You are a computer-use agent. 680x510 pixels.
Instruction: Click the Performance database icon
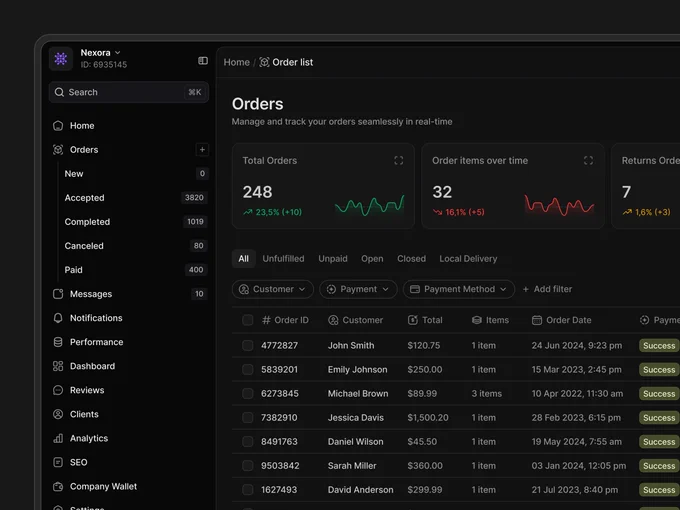tap(58, 342)
